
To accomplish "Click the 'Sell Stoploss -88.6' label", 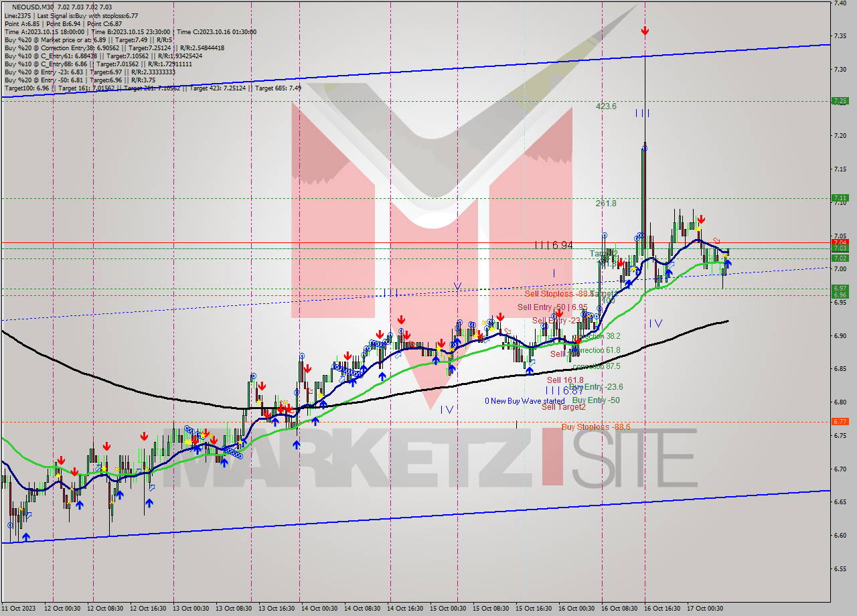I will coord(558,293).
